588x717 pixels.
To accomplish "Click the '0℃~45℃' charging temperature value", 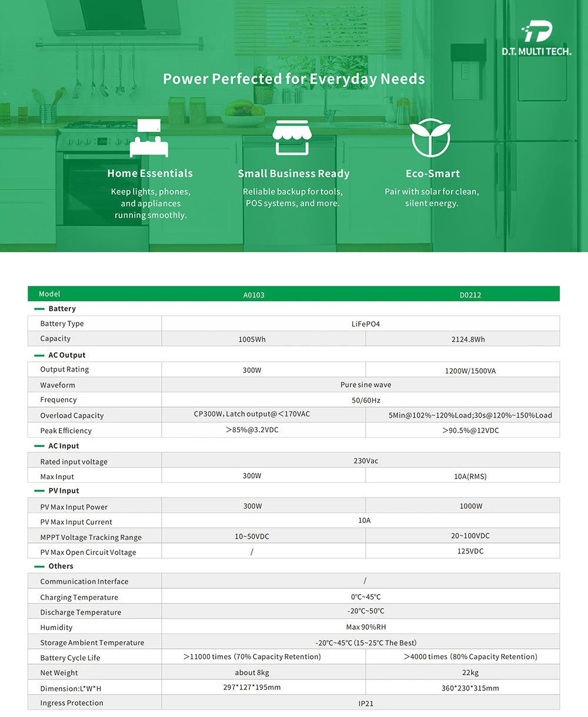I will coord(366,597).
